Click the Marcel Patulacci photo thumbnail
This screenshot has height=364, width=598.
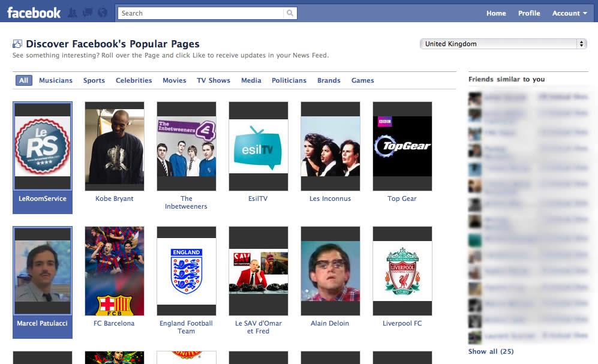[x=43, y=270]
